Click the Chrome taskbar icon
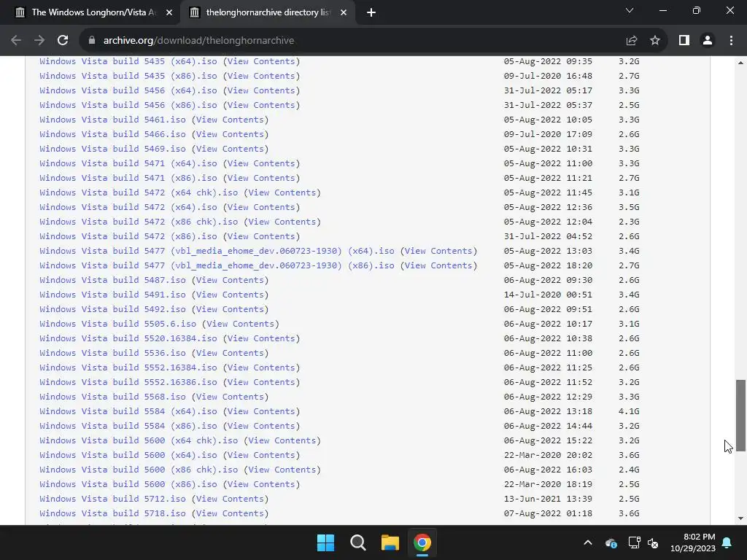Viewport: 747px width, 560px height. pyautogui.click(x=422, y=542)
